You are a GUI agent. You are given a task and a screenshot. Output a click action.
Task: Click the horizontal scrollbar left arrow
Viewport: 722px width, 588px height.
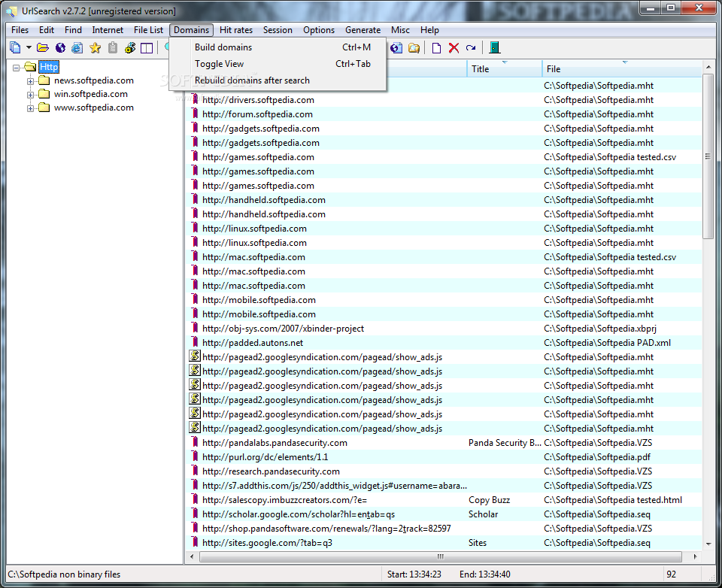tap(192, 556)
